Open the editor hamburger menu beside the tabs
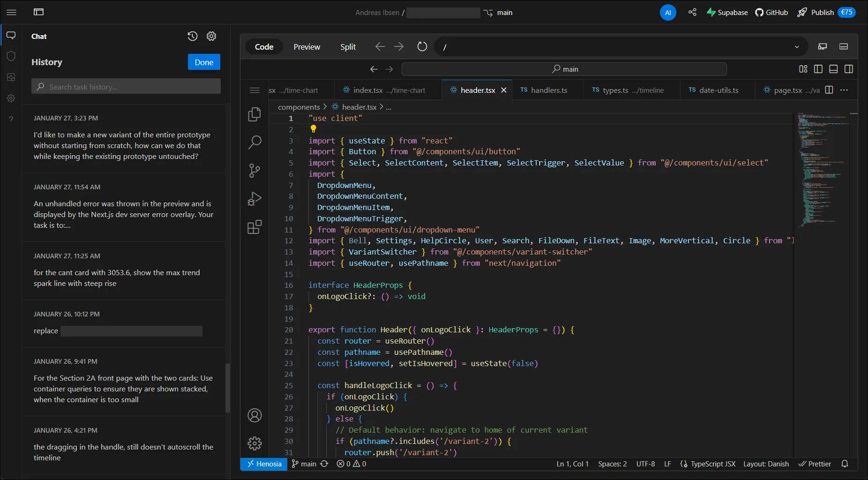The image size is (868, 480). point(254,90)
